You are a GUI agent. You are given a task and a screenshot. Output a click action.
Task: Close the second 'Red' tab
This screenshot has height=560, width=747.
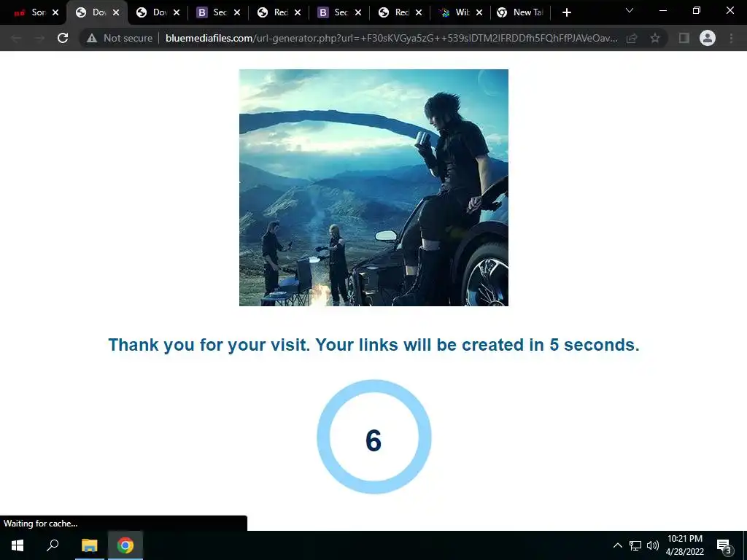pos(418,13)
